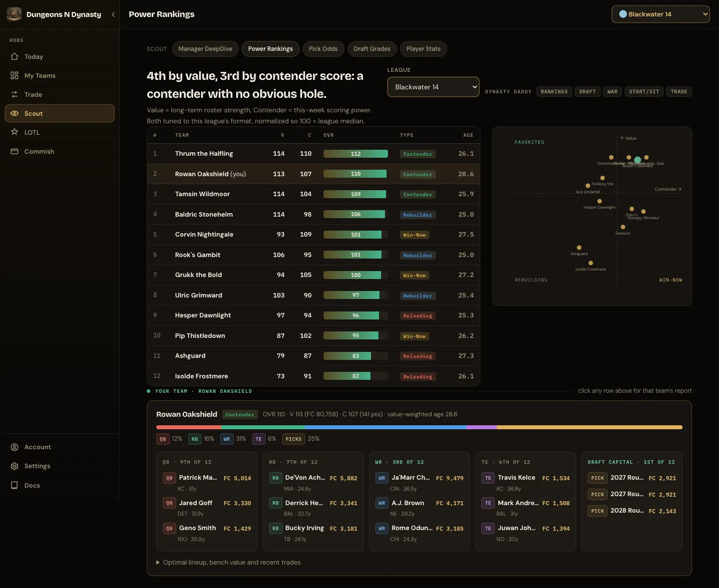This screenshot has height=588, width=719.
Task: Open the Blackwater 14 dropdown in header
Action: point(661,14)
